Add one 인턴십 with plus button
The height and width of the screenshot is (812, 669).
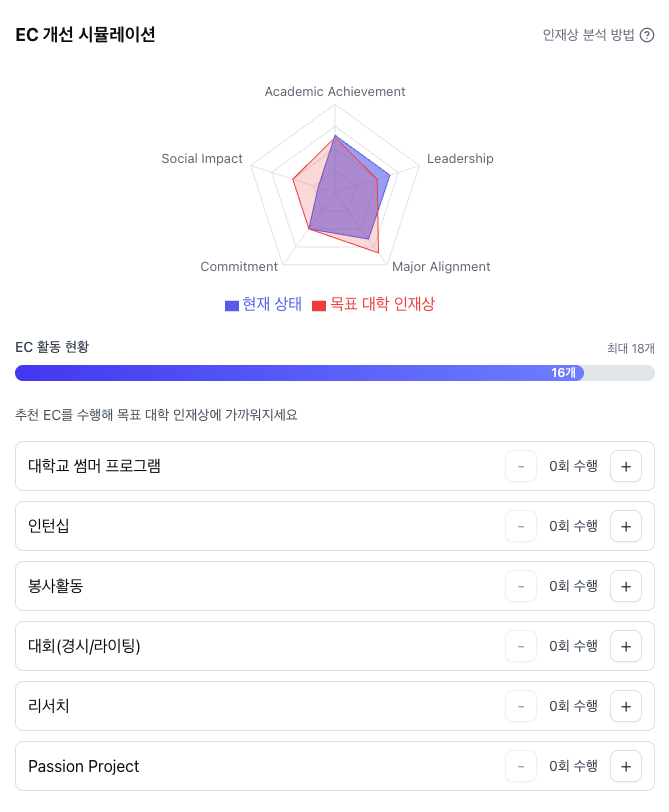tap(626, 526)
